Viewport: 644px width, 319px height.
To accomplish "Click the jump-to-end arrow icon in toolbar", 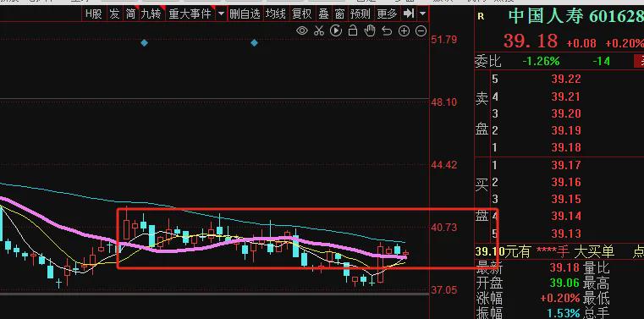I will 409,14.
